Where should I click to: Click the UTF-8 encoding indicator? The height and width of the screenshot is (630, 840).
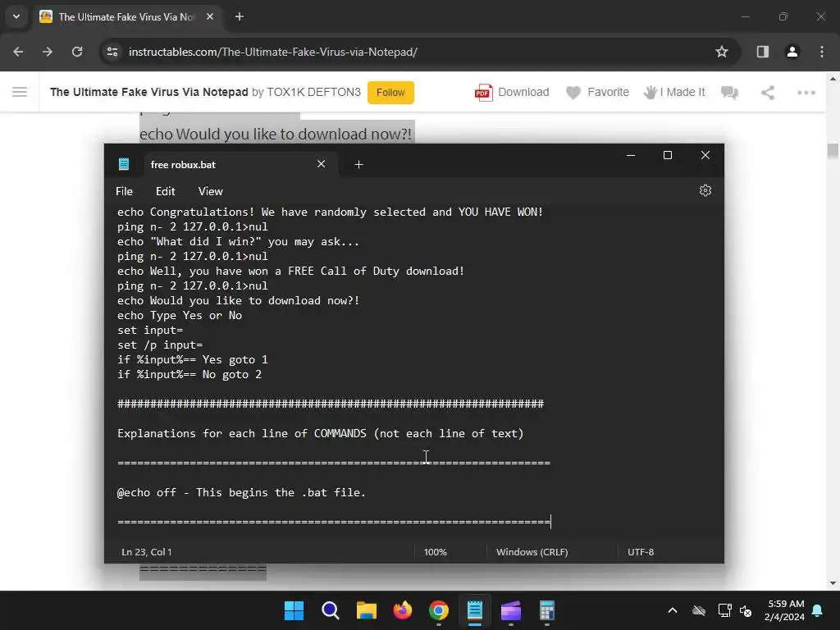pyautogui.click(x=641, y=552)
